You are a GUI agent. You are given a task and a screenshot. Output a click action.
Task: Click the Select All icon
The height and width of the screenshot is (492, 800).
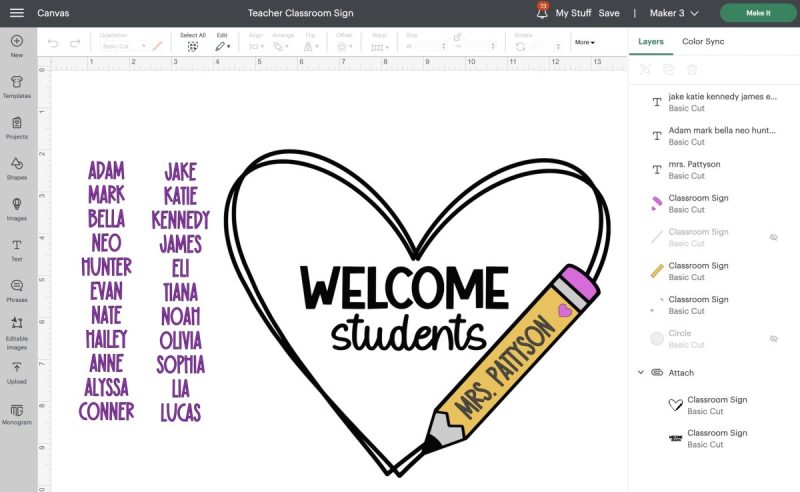192,46
